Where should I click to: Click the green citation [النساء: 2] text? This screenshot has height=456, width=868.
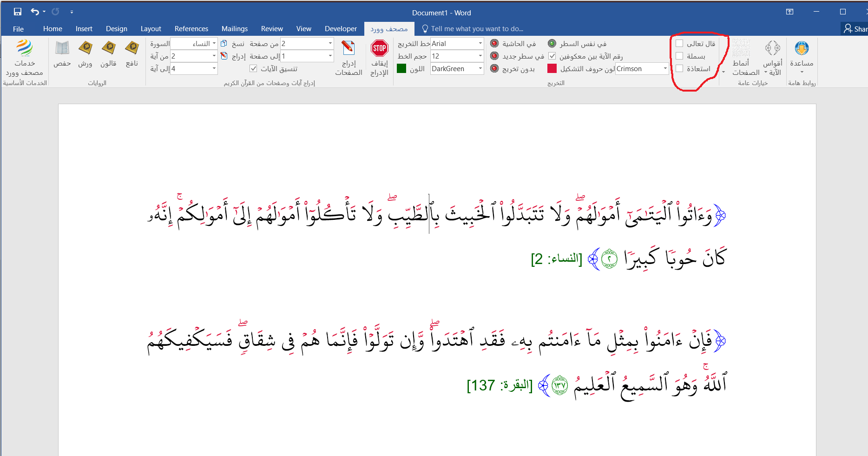tap(556, 259)
